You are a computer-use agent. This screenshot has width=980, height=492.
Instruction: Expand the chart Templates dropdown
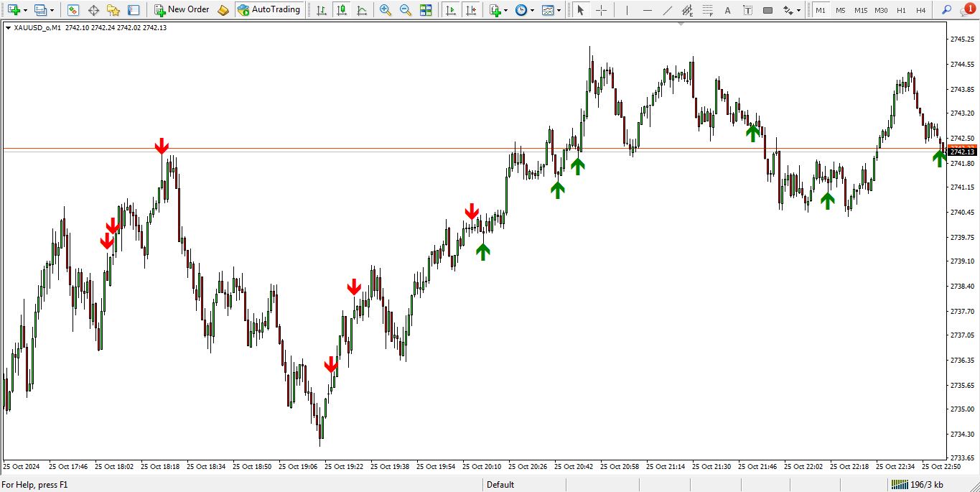pyautogui.click(x=559, y=10)
